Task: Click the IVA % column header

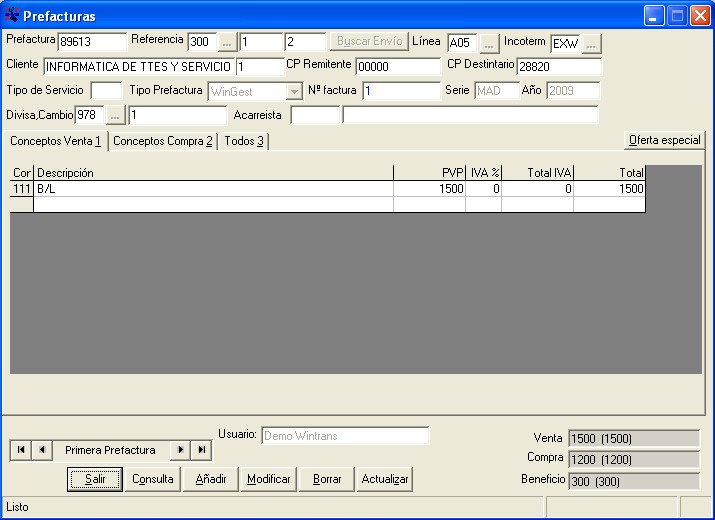Action: click(x=483, y=173)
